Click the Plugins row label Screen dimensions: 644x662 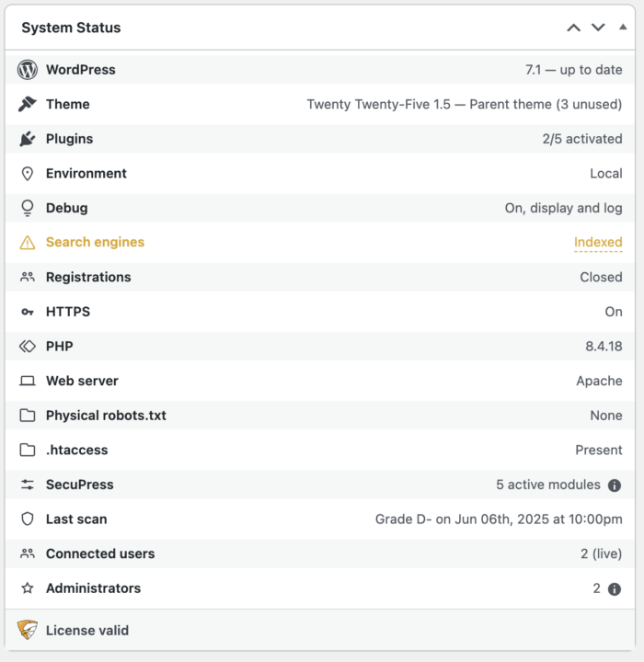pyautogui.click(x=69, y=139)
